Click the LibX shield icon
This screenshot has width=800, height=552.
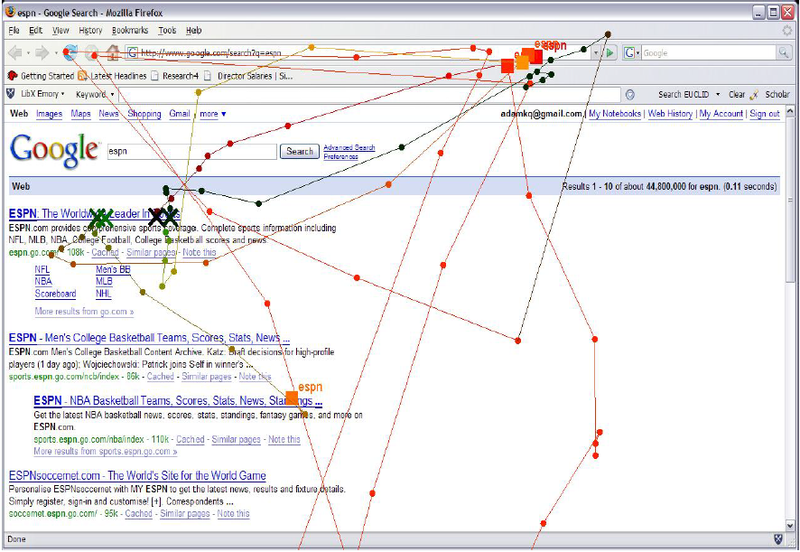pyautogui.click(x=11, y=94)
